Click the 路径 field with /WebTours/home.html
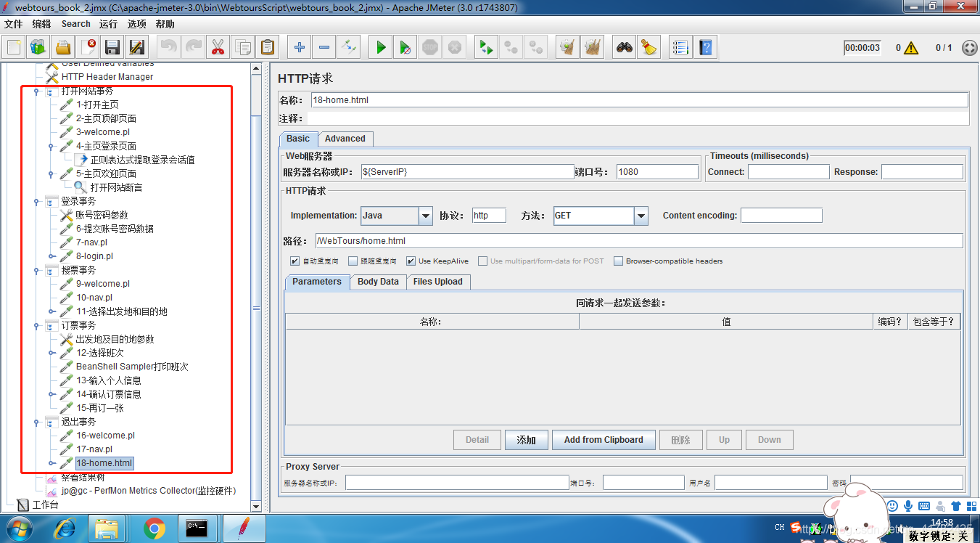The image size is (980, 543). 638,241
